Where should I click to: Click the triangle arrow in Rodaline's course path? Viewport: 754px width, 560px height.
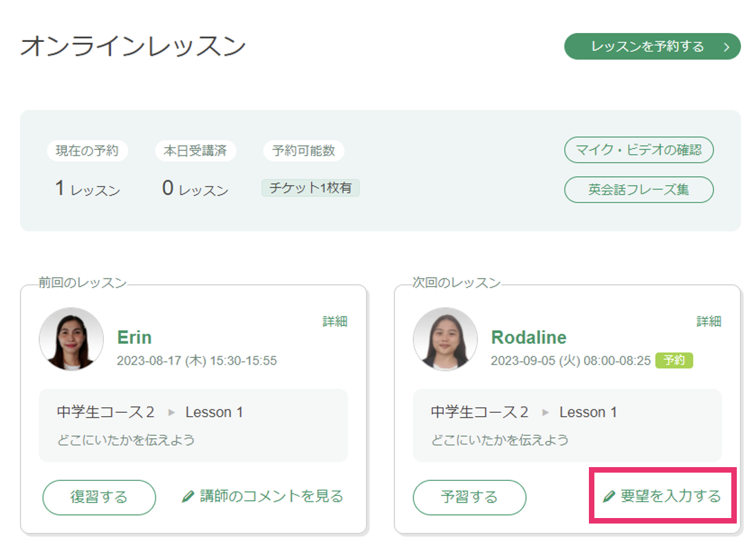click(546, 413)
